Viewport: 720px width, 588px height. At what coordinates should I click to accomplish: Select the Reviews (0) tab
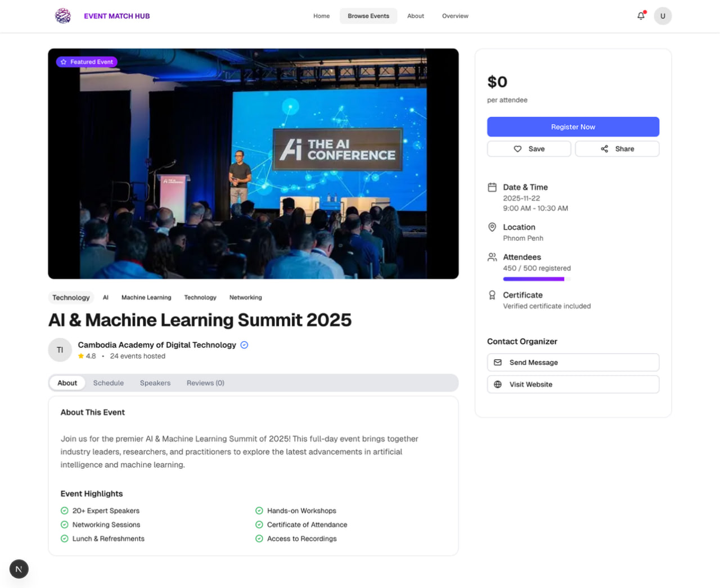[205, 383]
